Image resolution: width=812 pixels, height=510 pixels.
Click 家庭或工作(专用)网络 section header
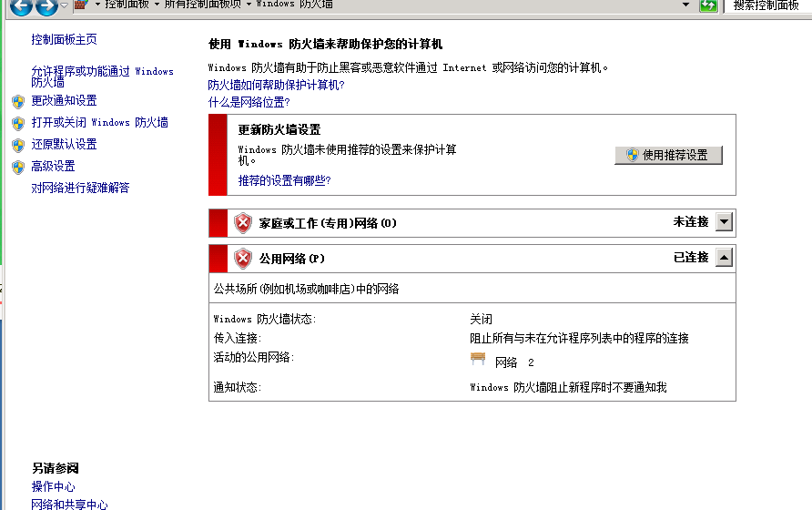tap(328, 223)
